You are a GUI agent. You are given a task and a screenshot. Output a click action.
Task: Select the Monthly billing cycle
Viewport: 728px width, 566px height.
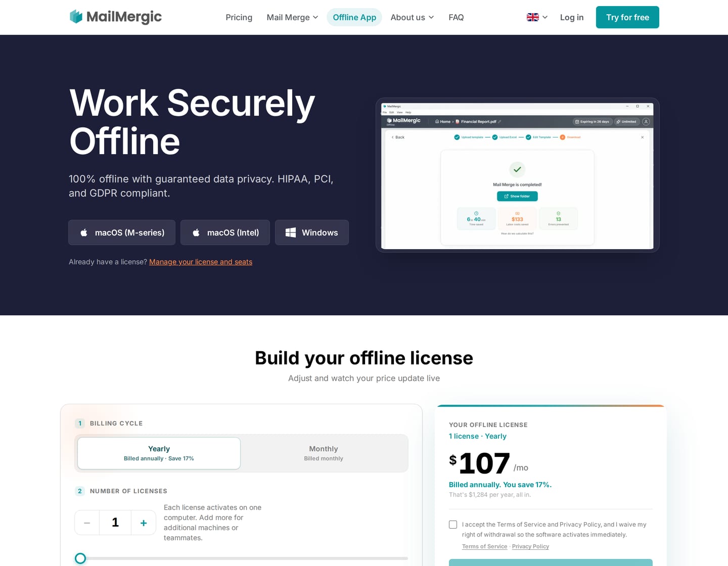tap(324, 453)
